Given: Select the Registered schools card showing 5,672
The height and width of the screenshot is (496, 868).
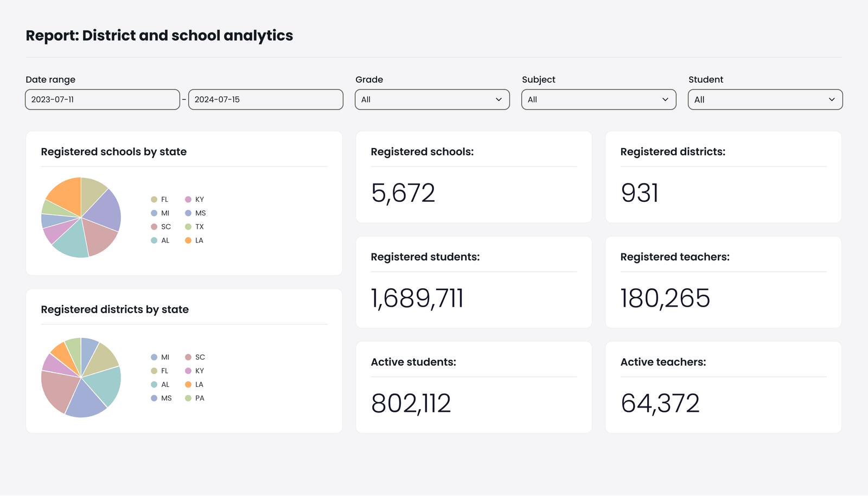Looking at the screenshot, I should (473, 177).
